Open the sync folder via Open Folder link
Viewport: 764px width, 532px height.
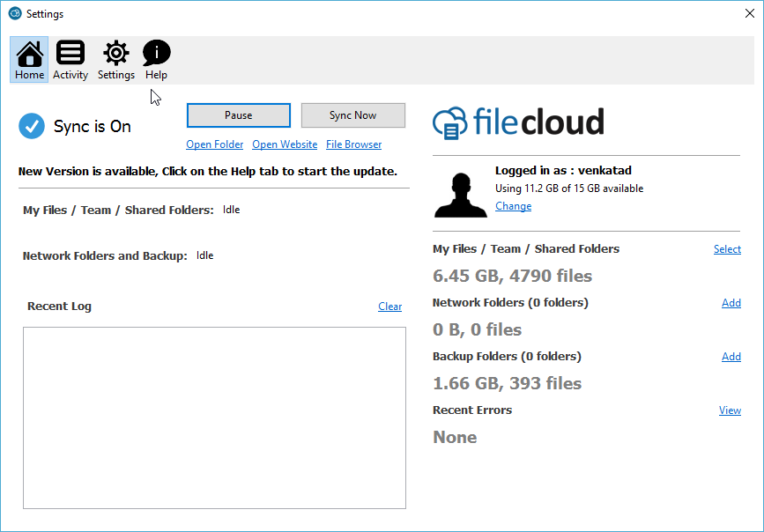pyautogui.click(x=215, y=144)
